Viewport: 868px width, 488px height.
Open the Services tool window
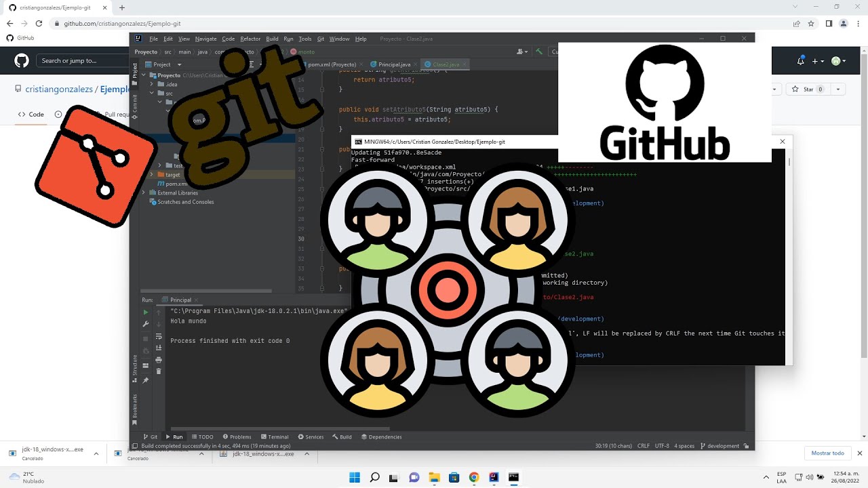[311, 437]
